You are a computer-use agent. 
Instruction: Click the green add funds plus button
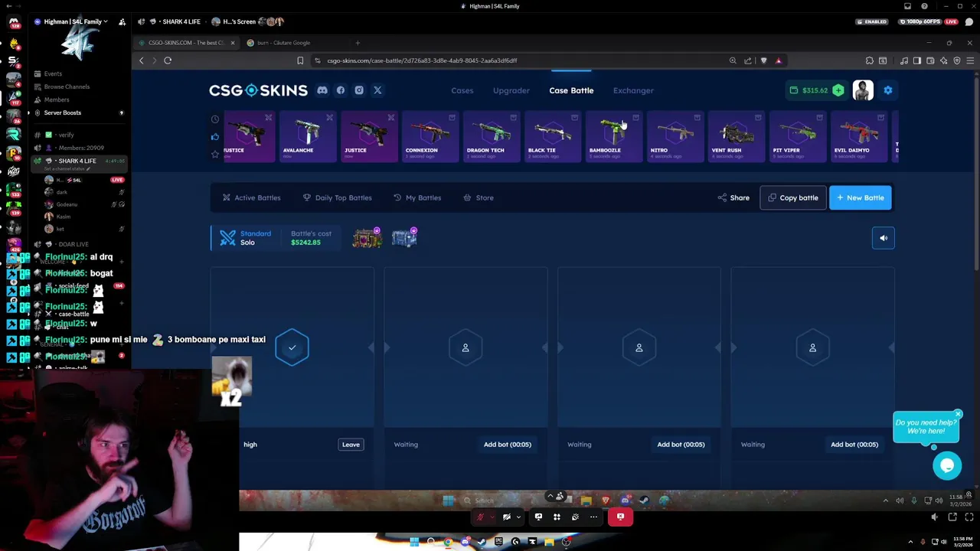pyautogui.click(x=838, y=90)
